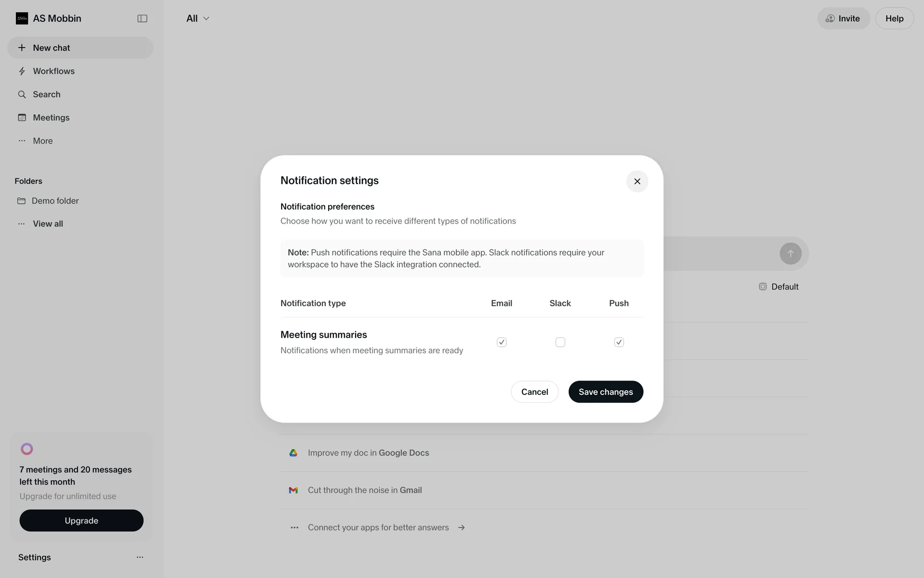Expand the More sidebar menu
Screen dimensions: 924x578
(x=42, y=141)
